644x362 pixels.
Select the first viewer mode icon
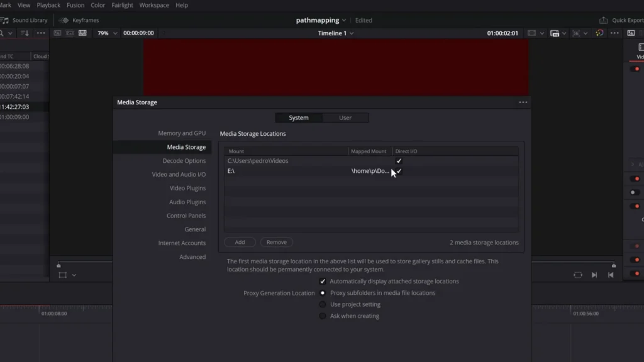57,33
